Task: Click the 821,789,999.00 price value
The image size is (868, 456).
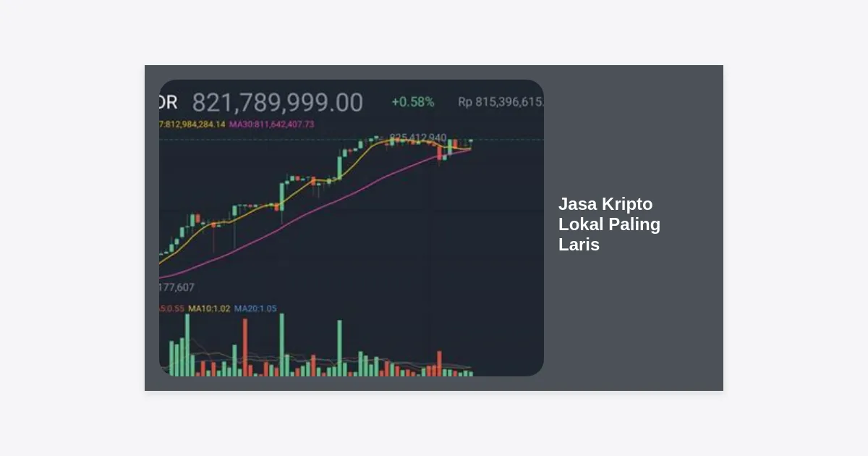Action: (x=277, y=103)
